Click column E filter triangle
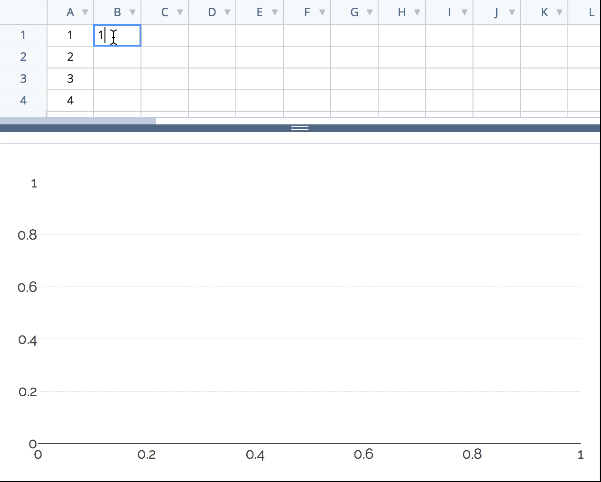The height and width of the screenshot is (482, 601). 275,13
